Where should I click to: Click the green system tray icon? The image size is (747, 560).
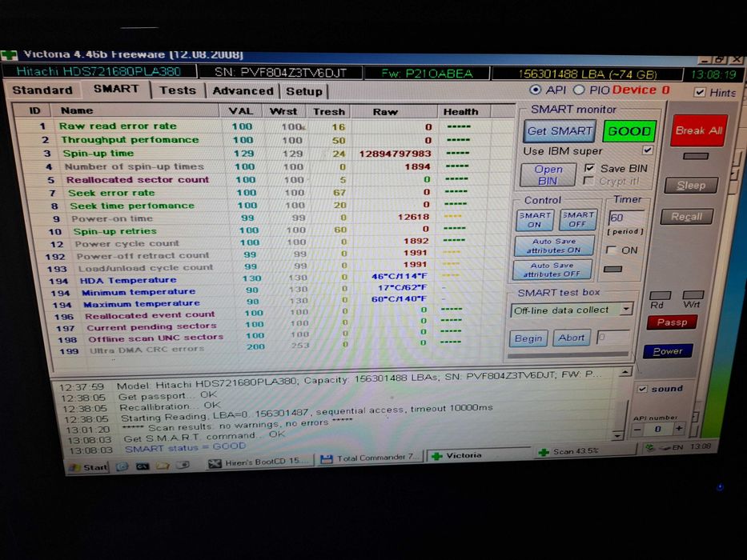(649, 448)
